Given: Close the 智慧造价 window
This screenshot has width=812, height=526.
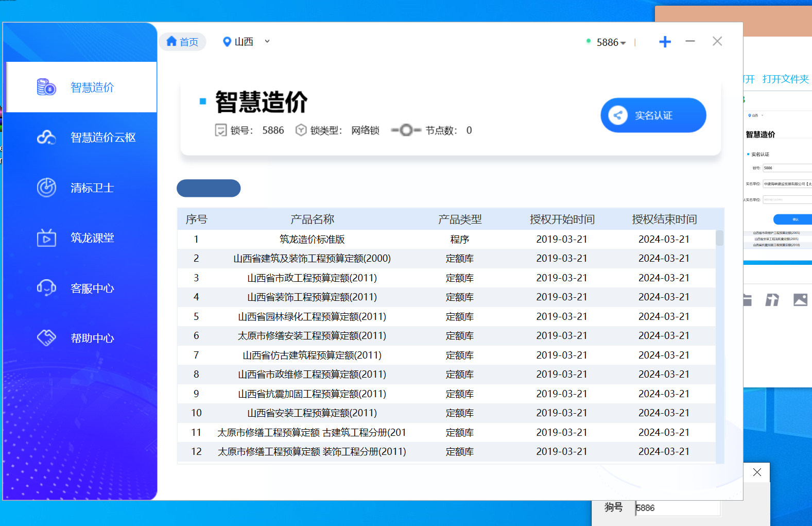Looking at the screenshot, I should coord(717,41).
